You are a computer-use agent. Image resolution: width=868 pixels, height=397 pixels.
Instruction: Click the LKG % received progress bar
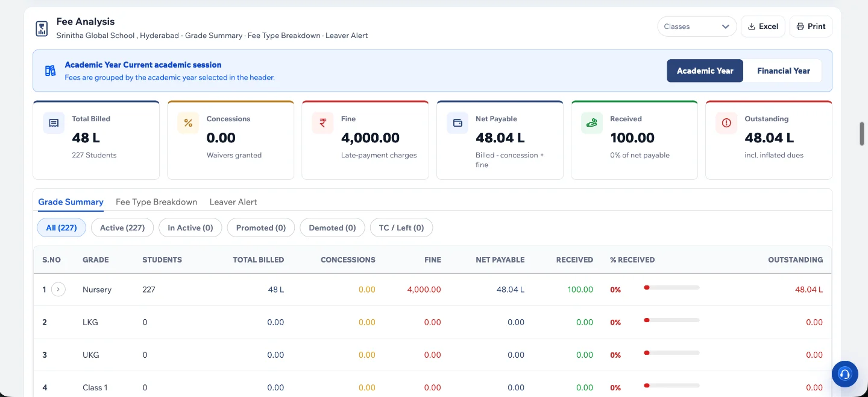(x=671, y=320)
